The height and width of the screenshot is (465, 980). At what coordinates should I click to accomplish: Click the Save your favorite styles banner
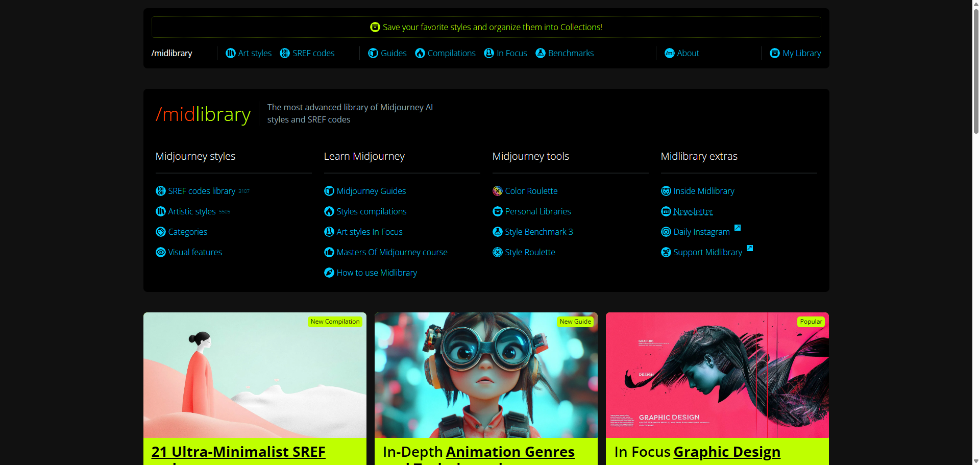click(486, 27)
